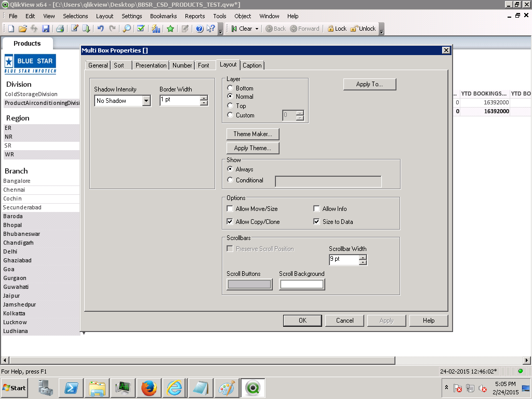Screen dimensions: 532x399
Task: Open the Bookmarks menu
Action: coord(163,16)
